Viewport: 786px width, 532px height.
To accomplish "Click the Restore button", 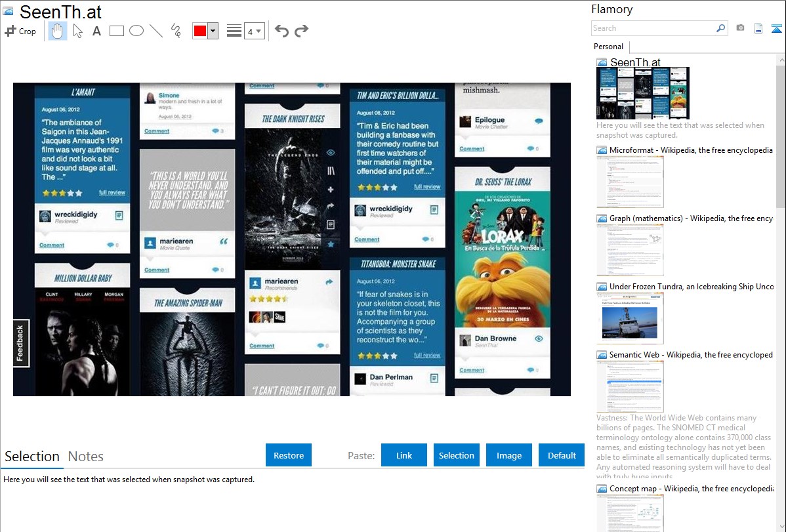I will tap(289, 455).
